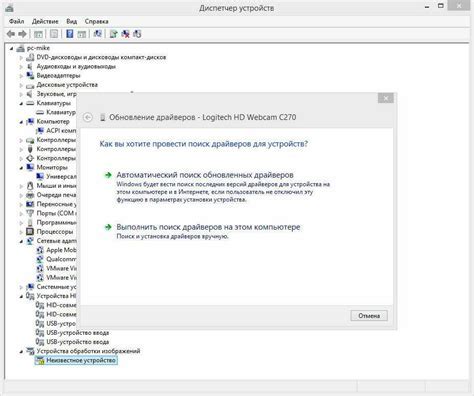Image resolution: width=474 pixels, height=396 pixels.
Task: Expand the Дисковые устройства category
Action: coord(21,85)
